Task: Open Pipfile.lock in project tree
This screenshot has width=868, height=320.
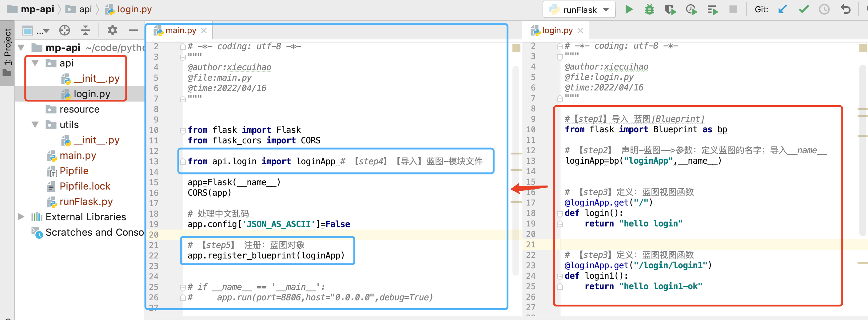Action: click(x=78, y=186)
